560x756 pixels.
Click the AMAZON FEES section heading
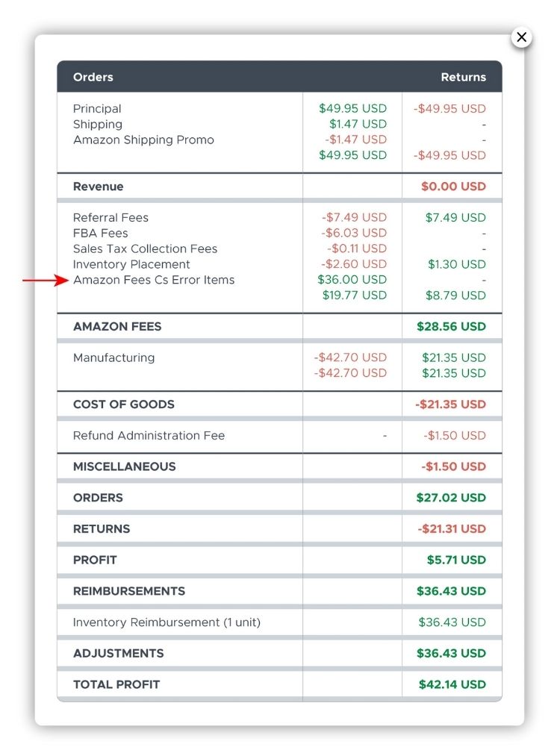pos(117,326)
